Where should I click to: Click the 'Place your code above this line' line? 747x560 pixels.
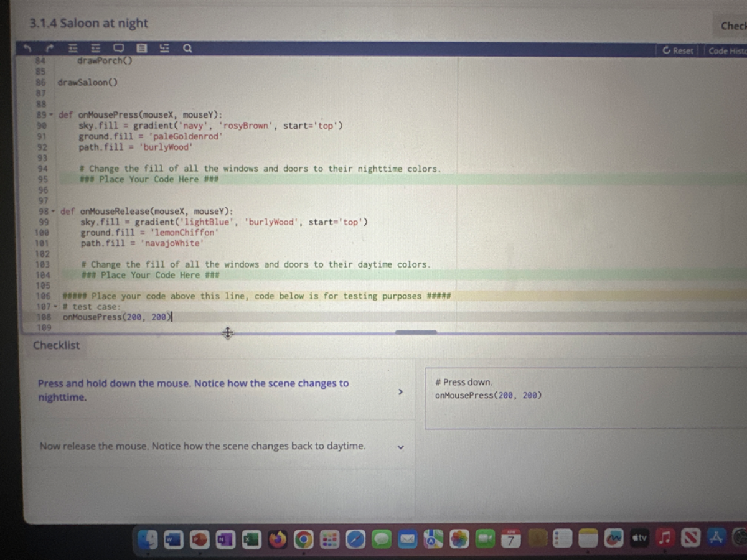pos(256,296)
